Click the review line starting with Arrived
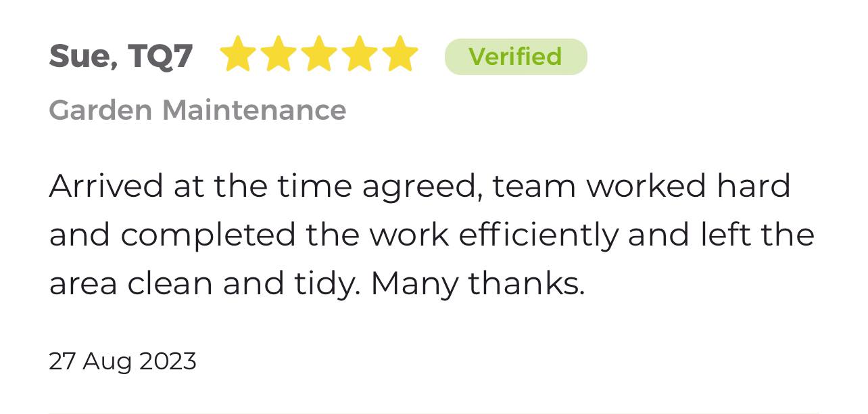 tap(420, 187)
